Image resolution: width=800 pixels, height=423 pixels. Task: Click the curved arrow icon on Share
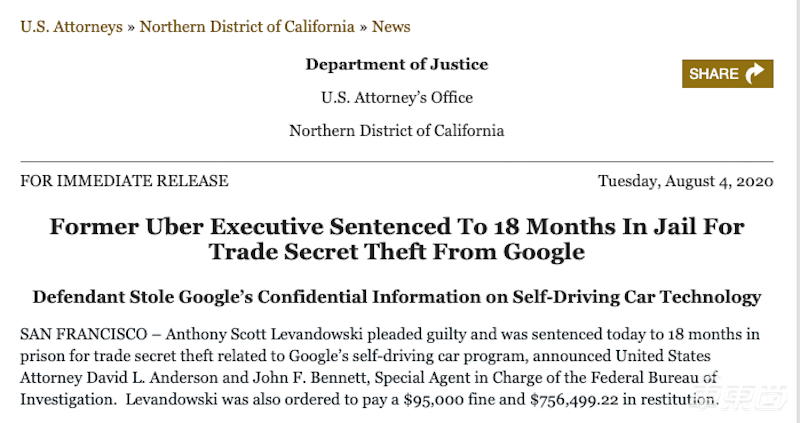(x=755, y=73)
